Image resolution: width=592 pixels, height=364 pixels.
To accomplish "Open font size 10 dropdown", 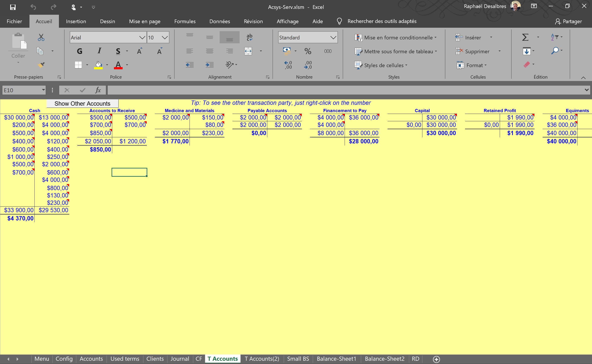I will pyautogui.click(x=165, y=37).
